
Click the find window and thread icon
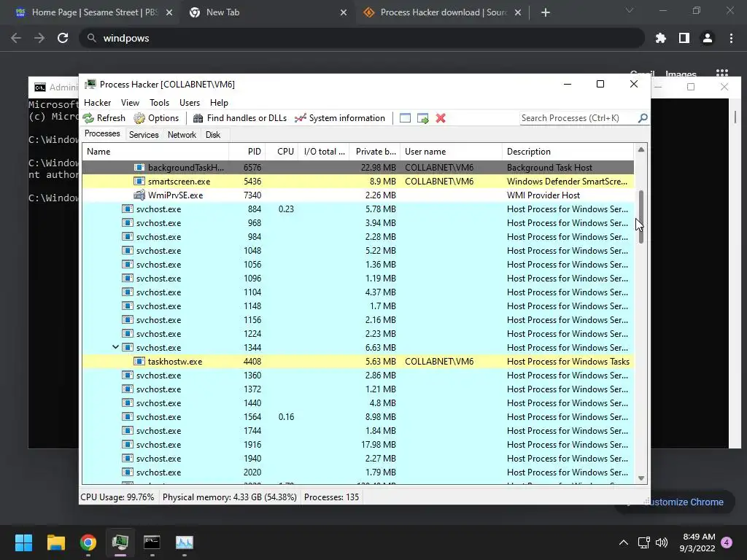tap(422, 118)
